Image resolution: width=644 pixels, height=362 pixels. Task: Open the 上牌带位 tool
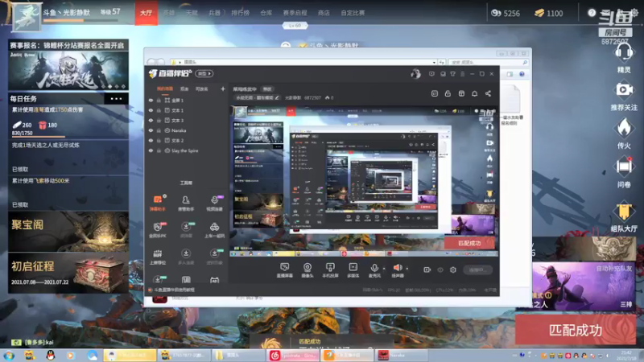coord(158,257)
